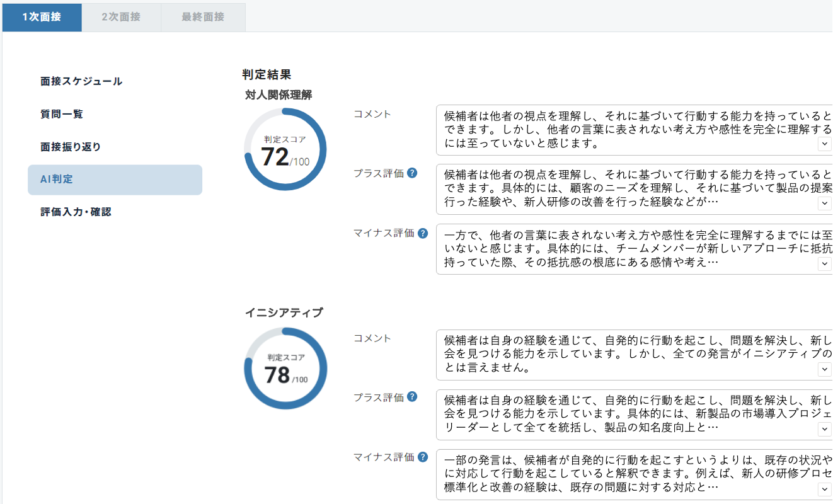Switch to the 1次面接 tab
The image size is (833, 504).
pos(42,17)
